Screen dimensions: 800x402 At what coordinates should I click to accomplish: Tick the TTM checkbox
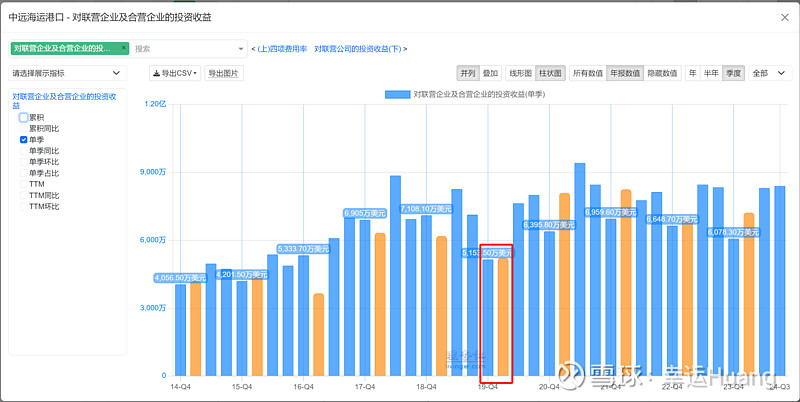[x=23, y=184]
